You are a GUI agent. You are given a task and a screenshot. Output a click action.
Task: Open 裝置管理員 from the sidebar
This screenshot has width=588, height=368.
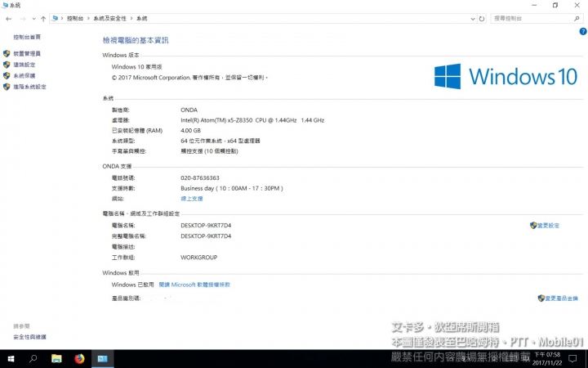[x=27, y=54]
